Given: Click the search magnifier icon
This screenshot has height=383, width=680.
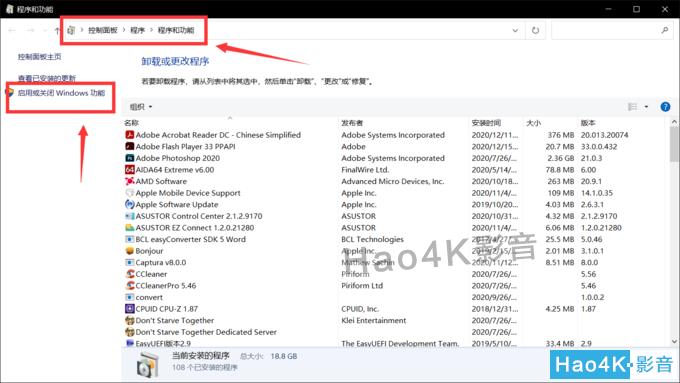Looking at the screenshot, I should coord(664,30).
